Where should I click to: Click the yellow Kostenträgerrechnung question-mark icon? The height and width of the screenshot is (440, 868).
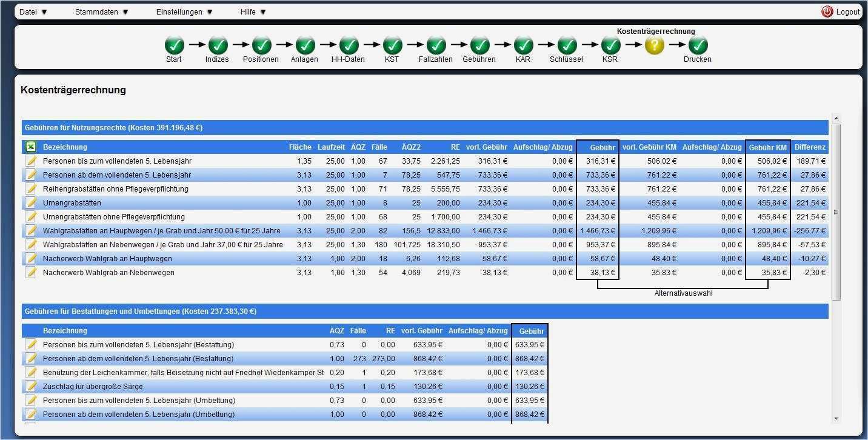point(654,44)
